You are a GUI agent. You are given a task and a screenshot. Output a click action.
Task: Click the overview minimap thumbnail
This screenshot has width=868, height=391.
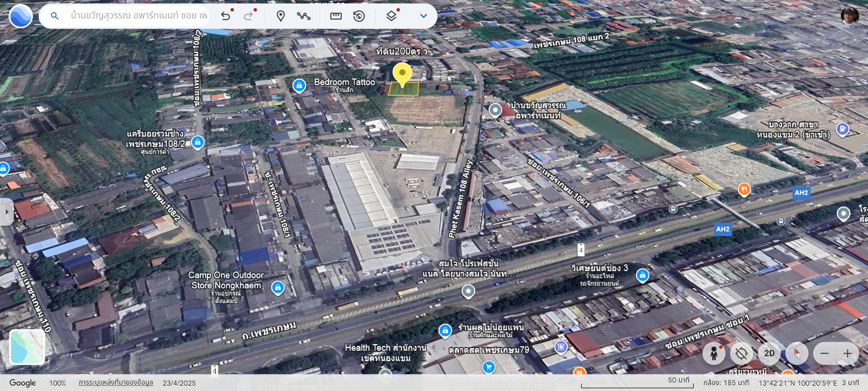[x=27, y=347]
